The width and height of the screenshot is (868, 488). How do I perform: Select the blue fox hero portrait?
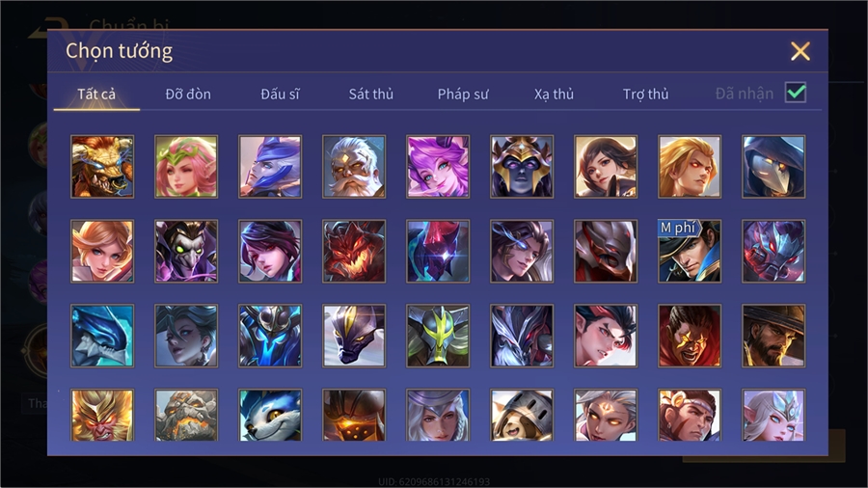coord(270,415)
